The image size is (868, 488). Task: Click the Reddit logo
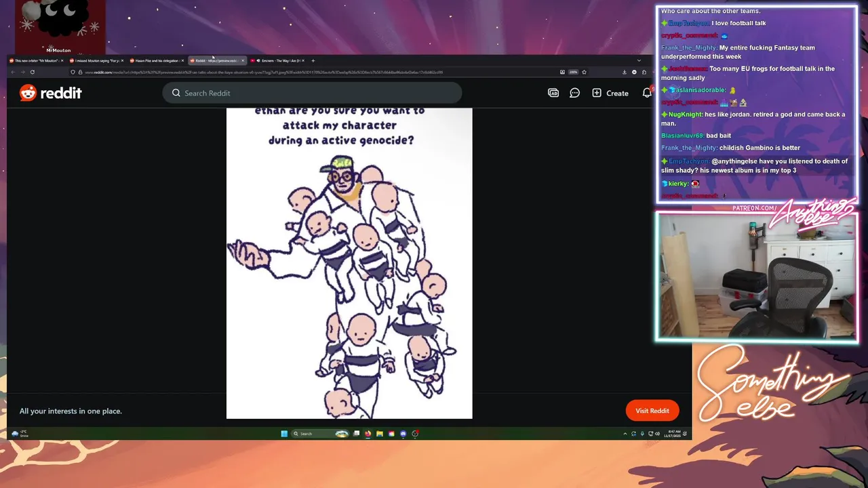[51, 93]
